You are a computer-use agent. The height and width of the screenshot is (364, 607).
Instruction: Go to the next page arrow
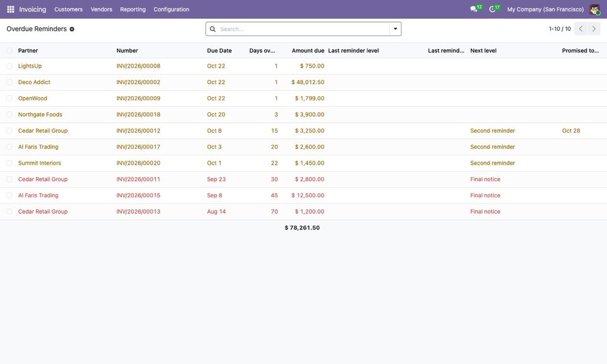tap(594, 29)
